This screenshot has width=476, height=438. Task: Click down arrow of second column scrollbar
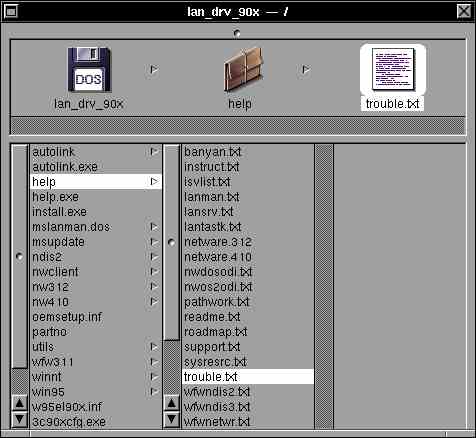click(171, 419)
